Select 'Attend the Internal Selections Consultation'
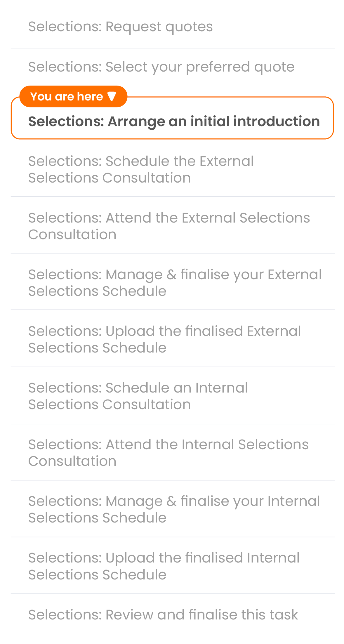 (168, 453)
